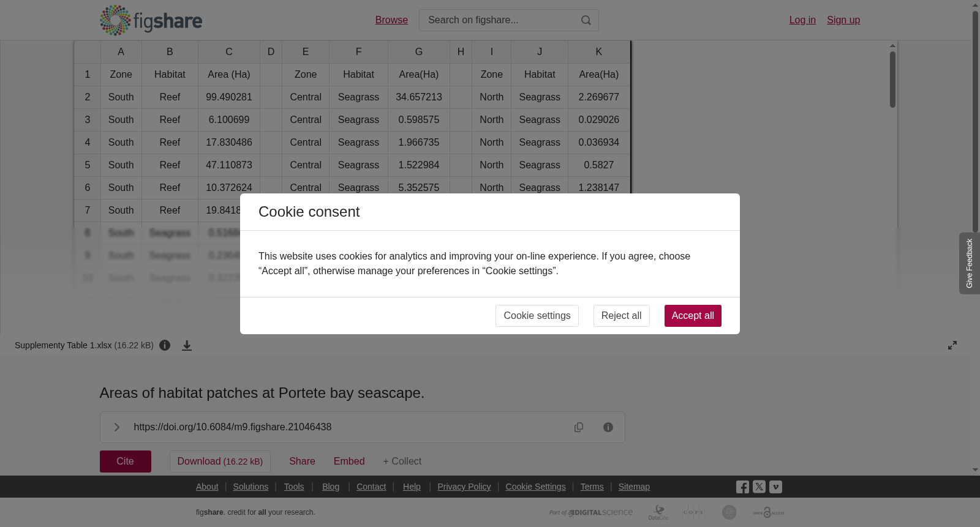Open the Open Access logo link
The width and height of the screenshot is (980, 527).
tap(769, 512)
